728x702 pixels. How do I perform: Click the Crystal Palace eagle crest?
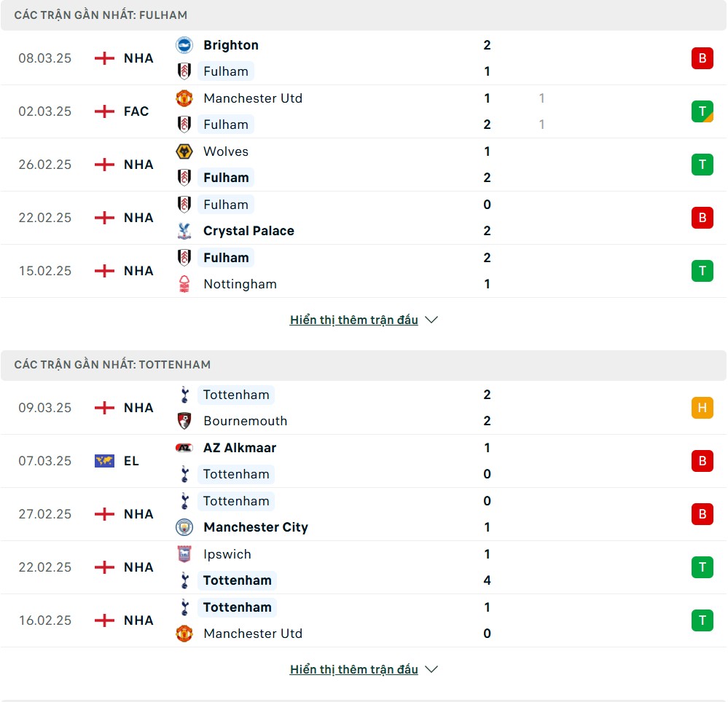coord(184,231)
